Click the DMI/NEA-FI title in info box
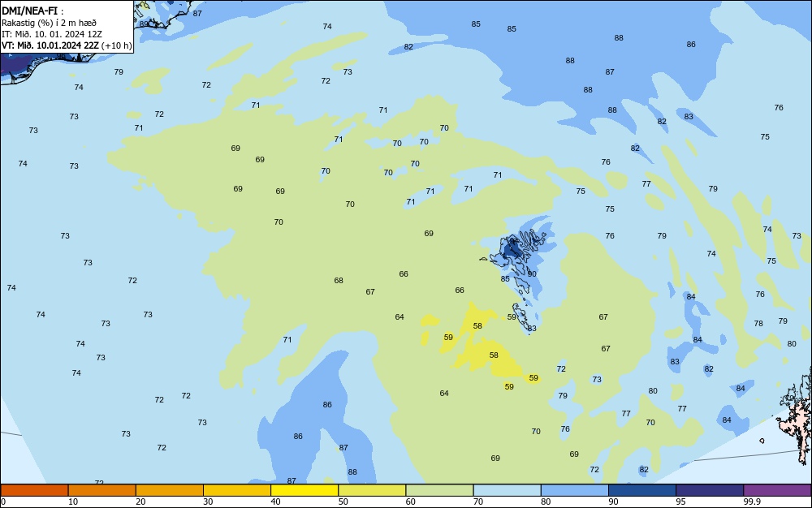The image size is (812, 508). point(29,11)
